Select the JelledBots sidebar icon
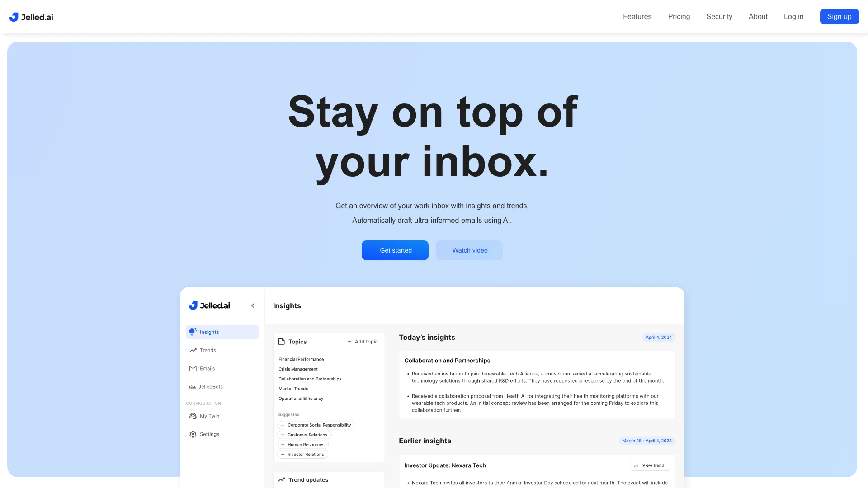 pyautogui.click(x=192, y=386)
